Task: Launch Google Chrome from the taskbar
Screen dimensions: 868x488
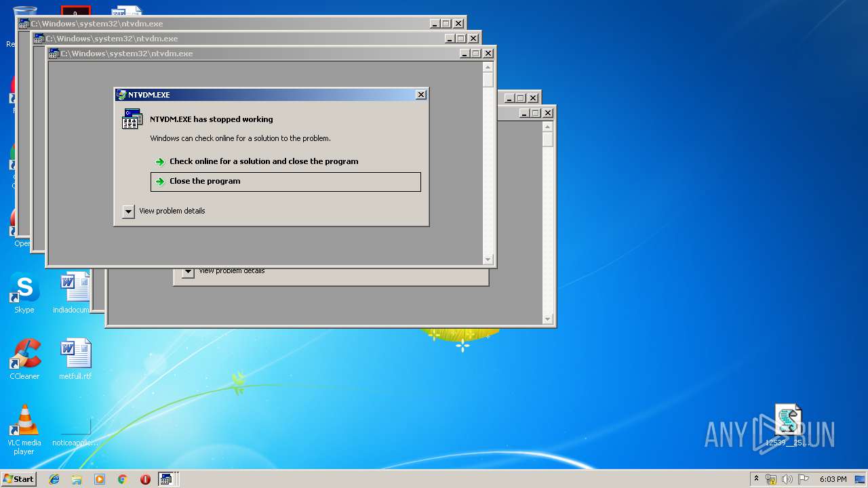Action: pos(122,479)
